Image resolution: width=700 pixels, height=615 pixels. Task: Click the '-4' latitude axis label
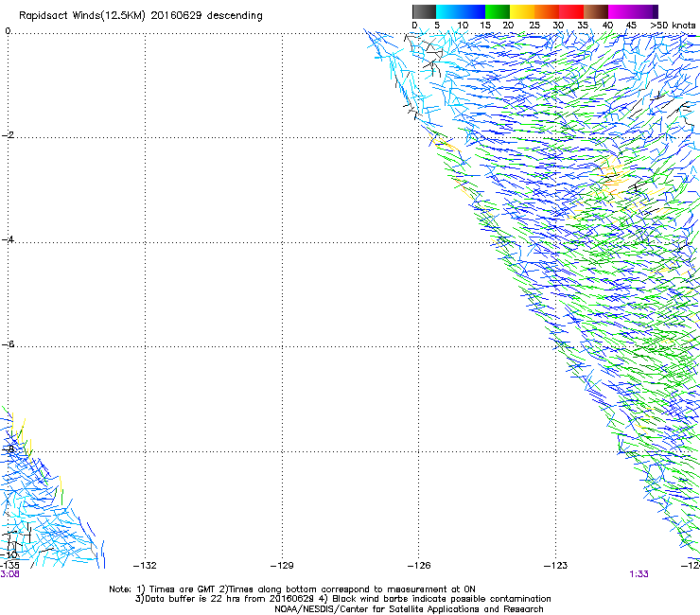pyautogui.click(x=8, y=239)
